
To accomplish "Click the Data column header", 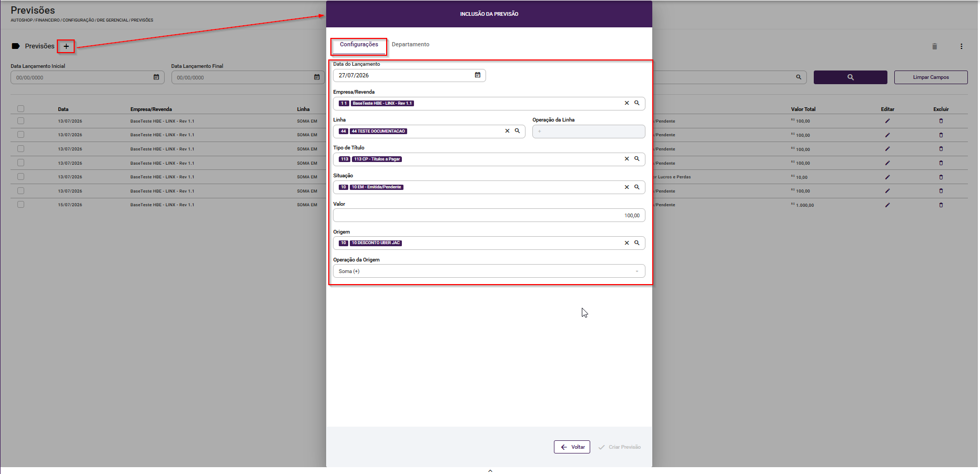I will click(x=63, y=109).
